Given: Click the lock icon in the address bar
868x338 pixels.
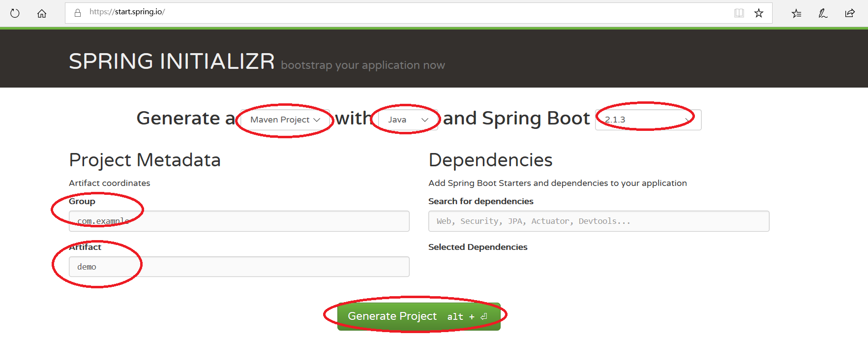Looking at the screenshot, I should click(77, 13).
